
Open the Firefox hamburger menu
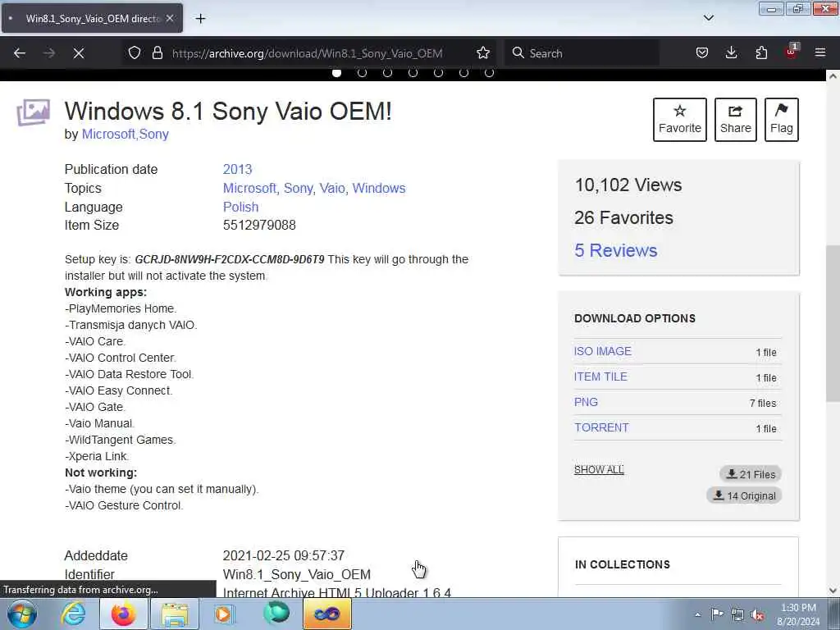(820, 52)
